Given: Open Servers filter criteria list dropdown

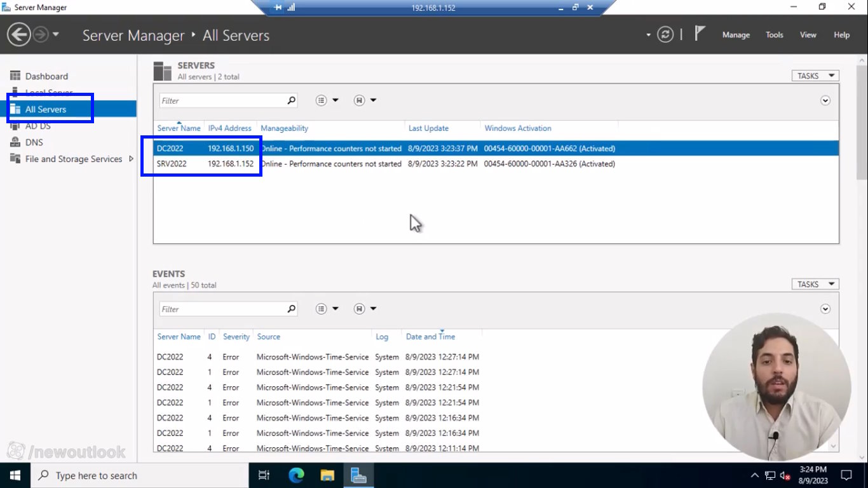Looking at the screenshot, I should point(327,100).
